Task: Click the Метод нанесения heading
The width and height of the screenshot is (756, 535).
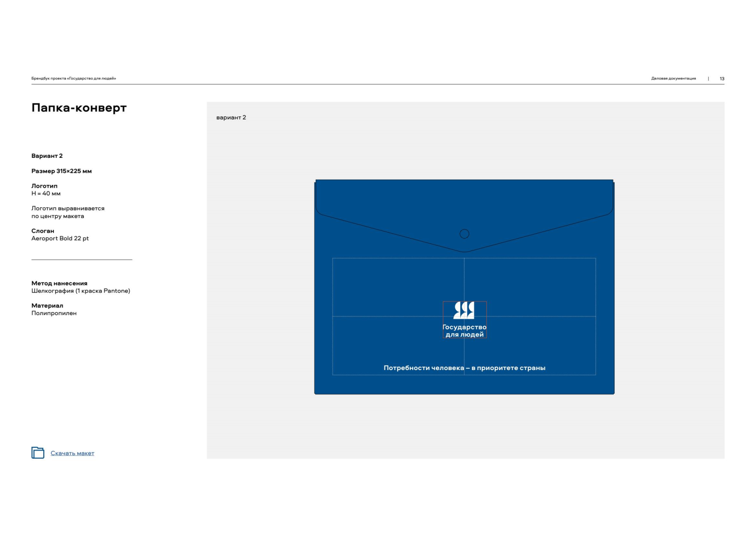Action: (59, 283)
